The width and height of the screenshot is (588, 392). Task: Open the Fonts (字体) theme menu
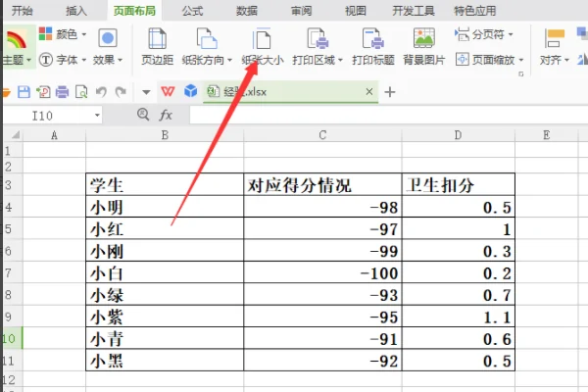click(63, 60)
